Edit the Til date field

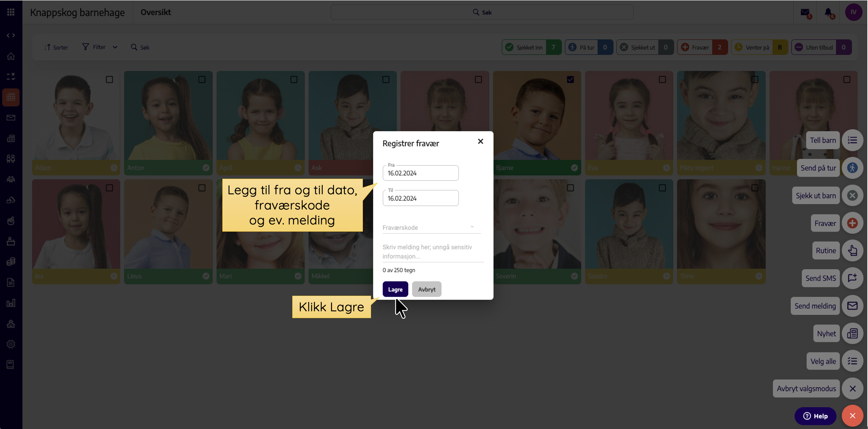pos(421,198)
